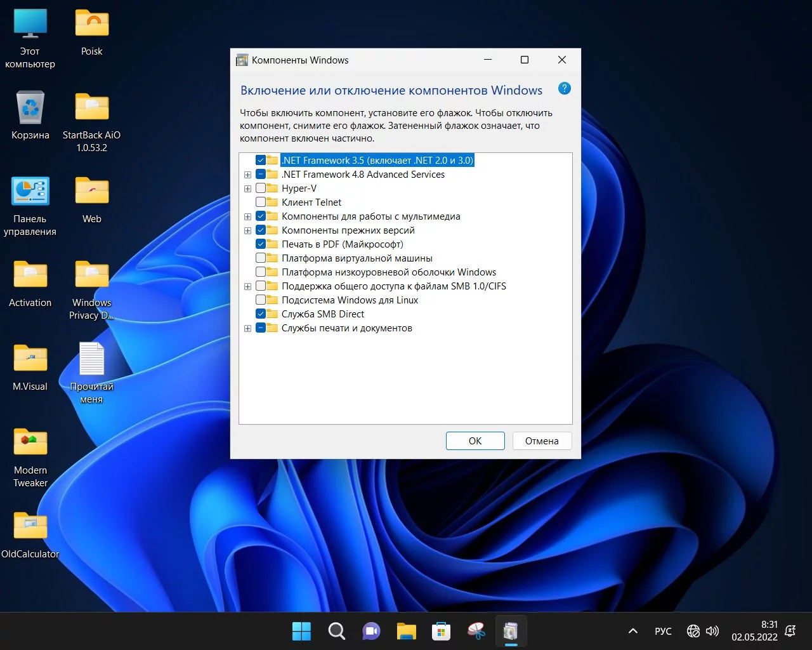Uncheck Печать в PDF (Майкрософт) checkbox
The height and width of the screenshot is (650, 812).
[261, 244]
